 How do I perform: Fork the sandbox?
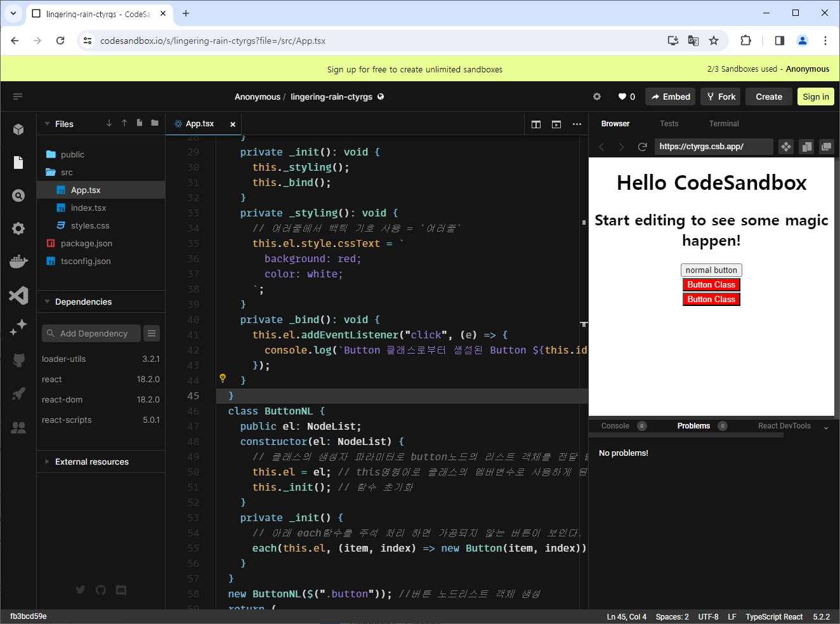[x=721, y=96]
